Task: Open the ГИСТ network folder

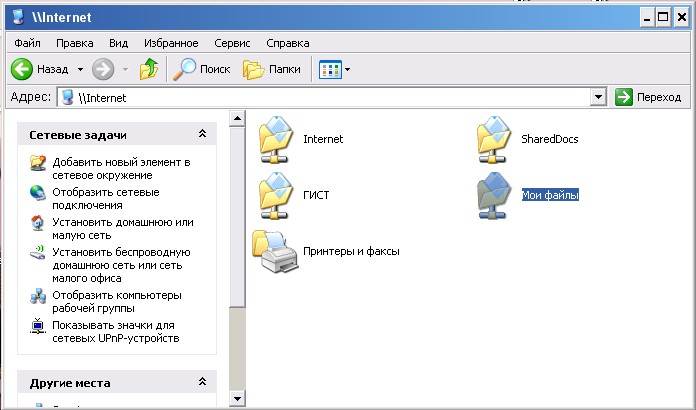Action: tap(276, 195)
